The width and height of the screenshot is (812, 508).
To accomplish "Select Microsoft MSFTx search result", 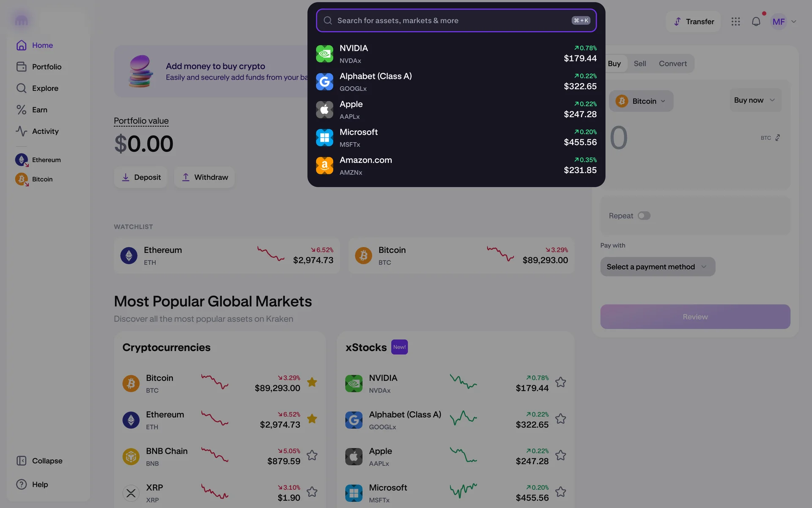I will click(456, 138).
